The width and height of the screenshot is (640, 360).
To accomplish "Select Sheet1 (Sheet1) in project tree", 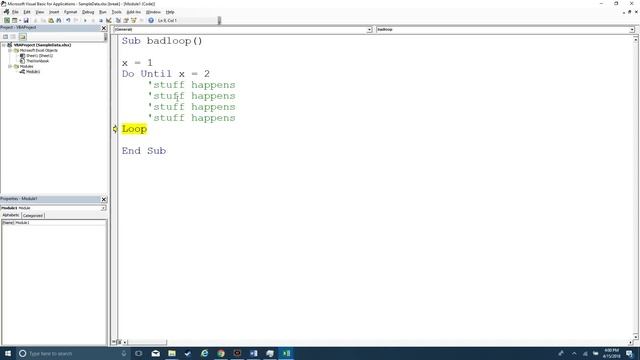I will 40,56.
